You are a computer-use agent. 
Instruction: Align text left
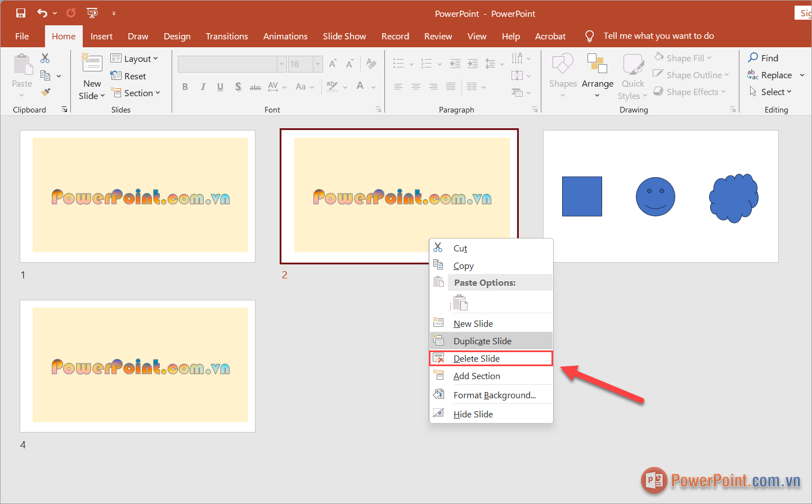point(398,87)
